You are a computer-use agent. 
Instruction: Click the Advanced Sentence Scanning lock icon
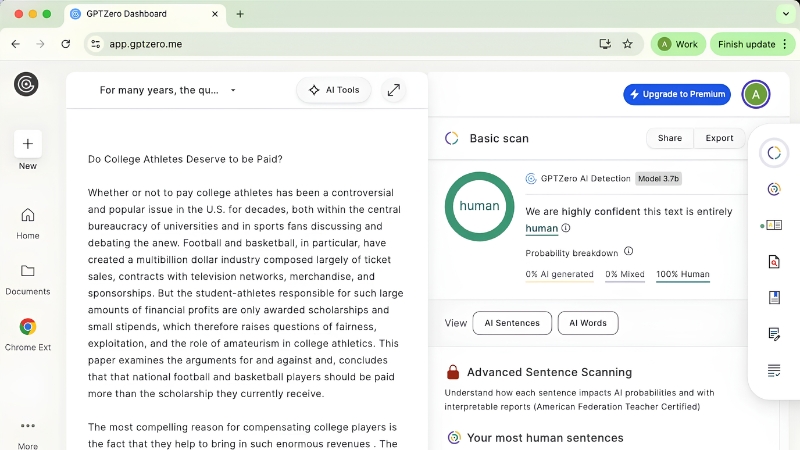pyautogui.click(x=453, y=372)
